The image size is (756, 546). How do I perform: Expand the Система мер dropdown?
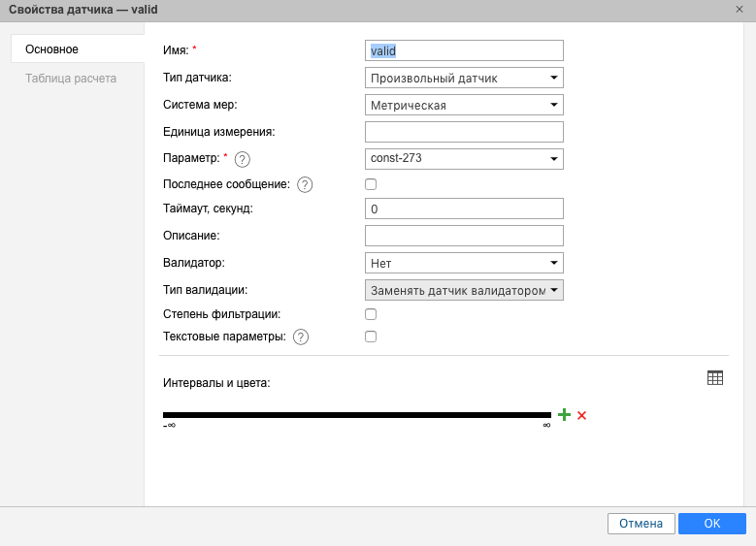(464, 105)
